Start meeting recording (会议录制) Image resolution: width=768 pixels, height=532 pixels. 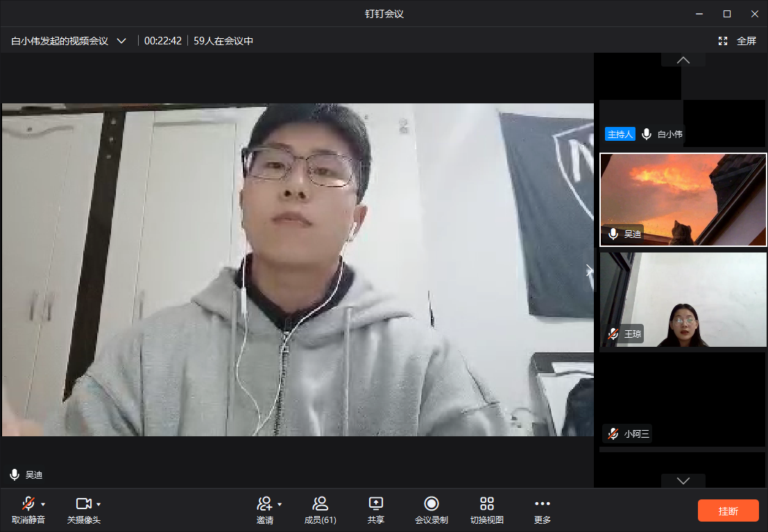[432, 504]
